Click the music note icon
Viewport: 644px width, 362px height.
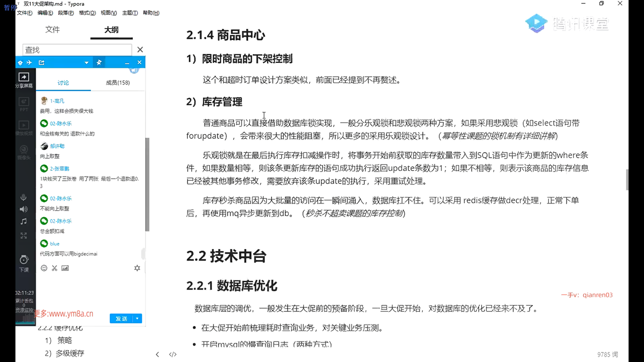pyautogui.click(x=23, y=222)
